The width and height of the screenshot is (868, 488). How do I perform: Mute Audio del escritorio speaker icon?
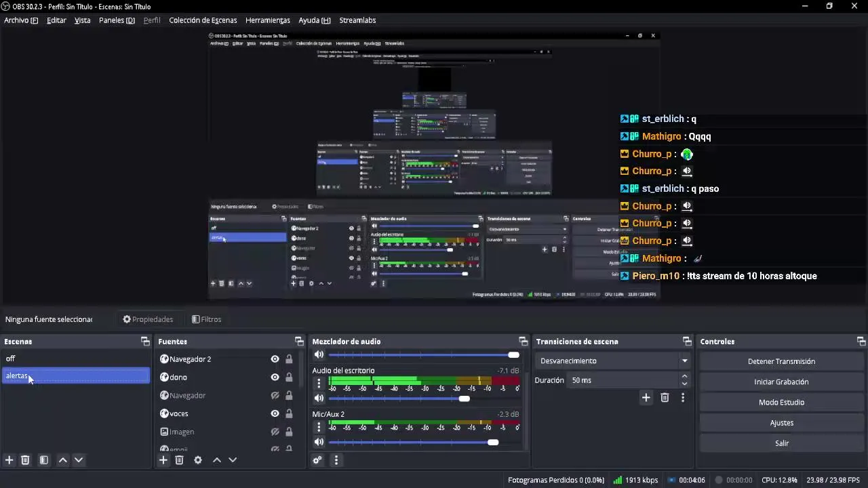[319, 399]
